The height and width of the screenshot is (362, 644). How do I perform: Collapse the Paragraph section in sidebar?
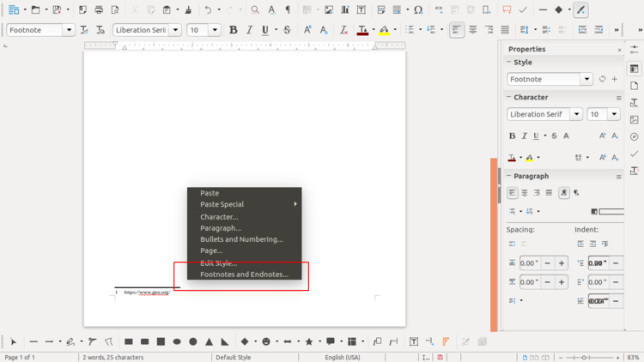click(508, 176)
